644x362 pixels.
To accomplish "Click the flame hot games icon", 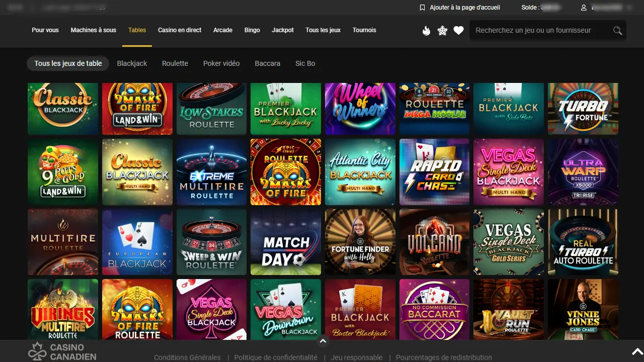I will (x=426, y=31).
